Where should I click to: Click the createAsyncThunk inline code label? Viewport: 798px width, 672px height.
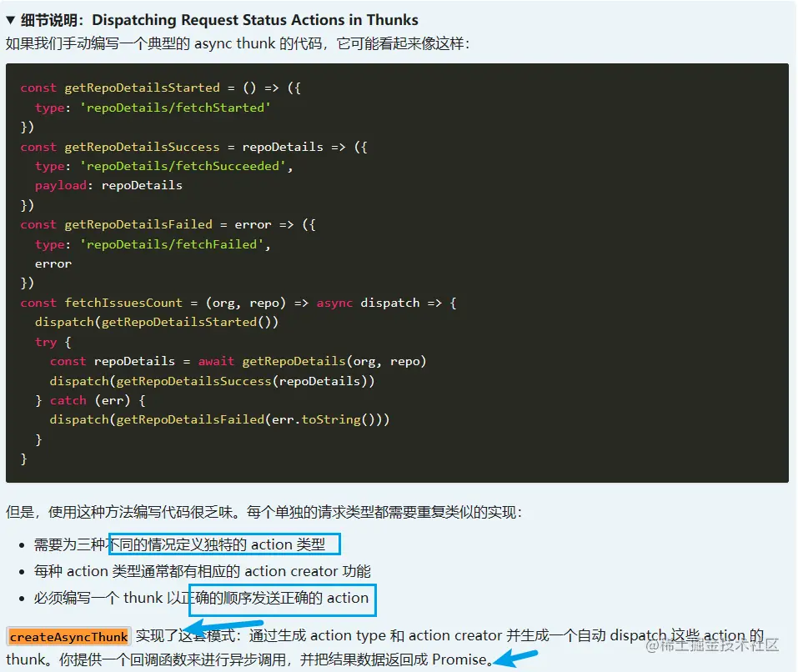pyautogui.click(x=68, y=636)
